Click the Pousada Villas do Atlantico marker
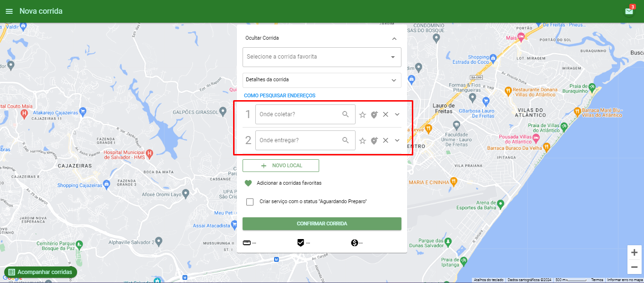The width and height of the screenshot is (644, 283). click(x=536, y=138)
